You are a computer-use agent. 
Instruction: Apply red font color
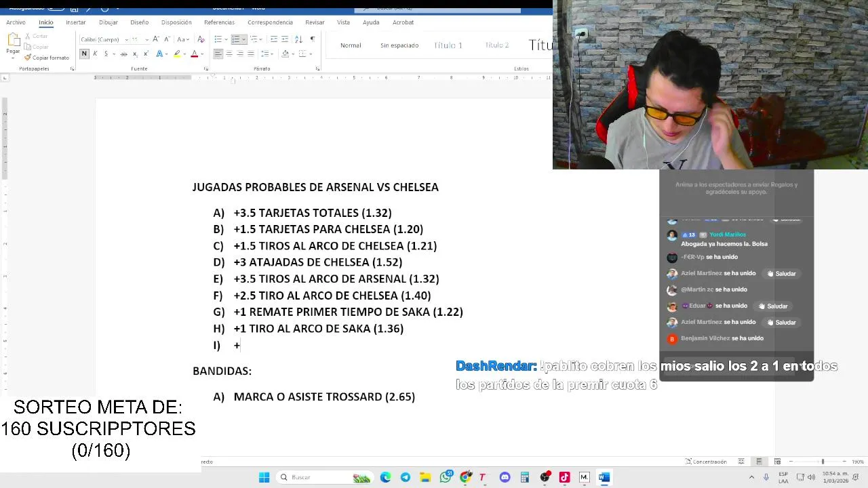[194, 54]
